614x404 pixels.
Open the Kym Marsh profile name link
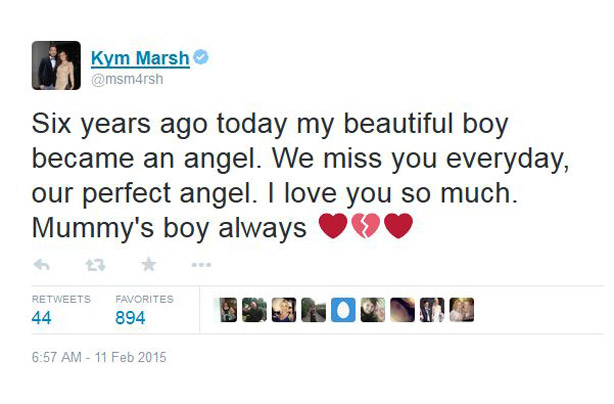pos(140,58)
